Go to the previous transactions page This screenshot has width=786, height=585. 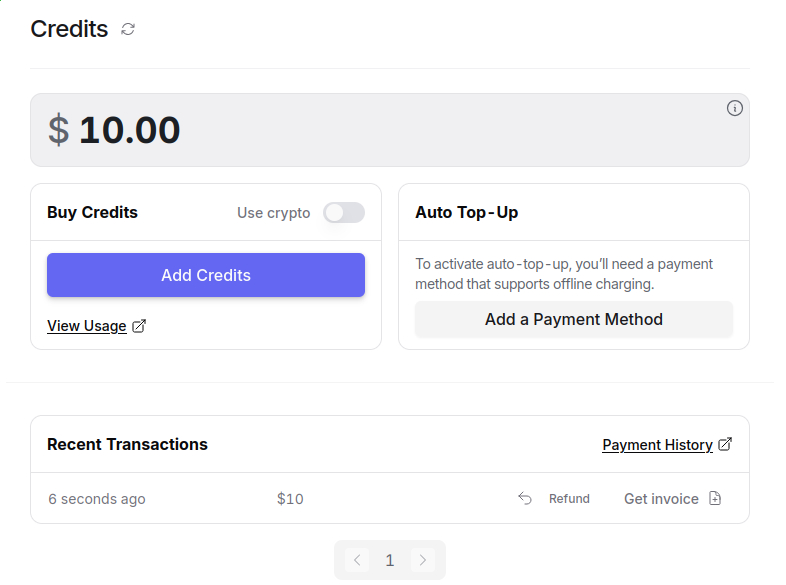[x=358, y=560]
